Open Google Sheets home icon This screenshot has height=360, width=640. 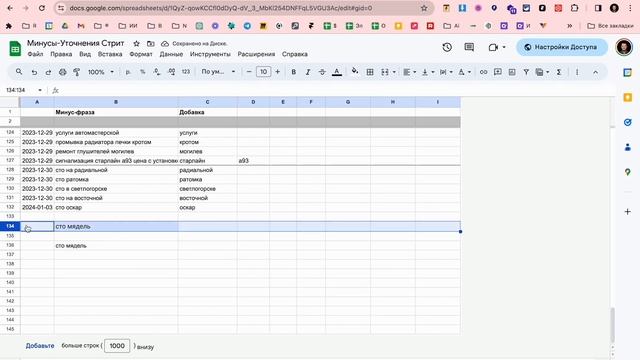[15, 49]
